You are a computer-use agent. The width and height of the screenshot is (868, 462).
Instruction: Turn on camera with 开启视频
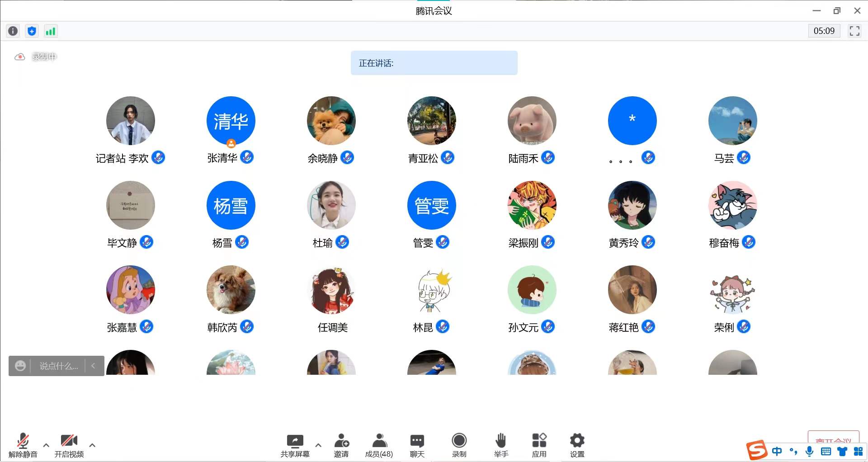click(x=69, y=445)
